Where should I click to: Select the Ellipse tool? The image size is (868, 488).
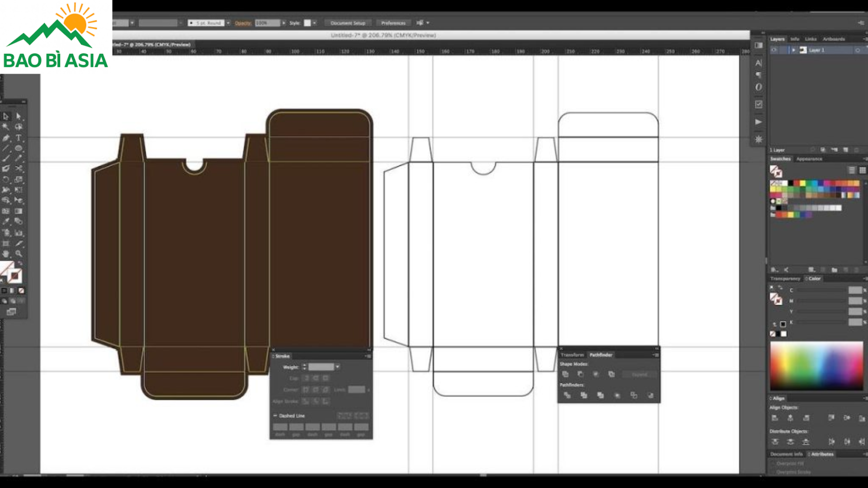19,148
